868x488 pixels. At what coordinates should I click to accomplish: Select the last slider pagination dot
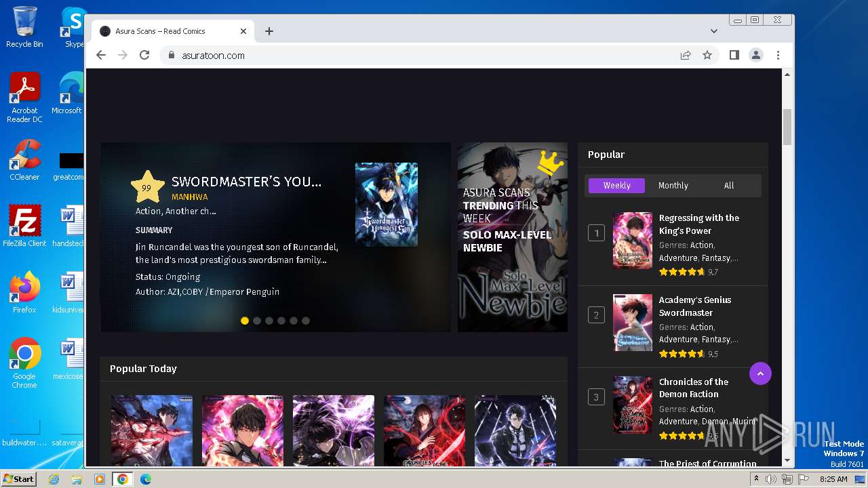tap(306, 321)
